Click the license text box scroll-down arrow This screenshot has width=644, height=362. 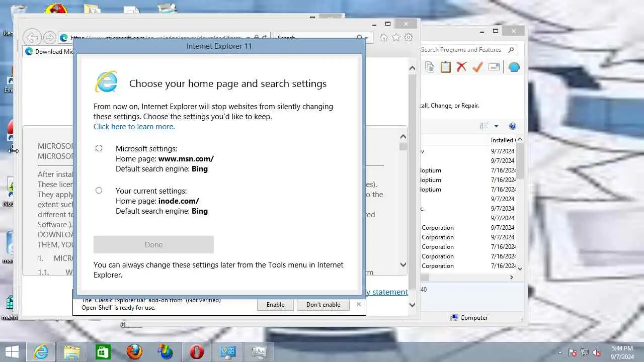coord(403,264)
